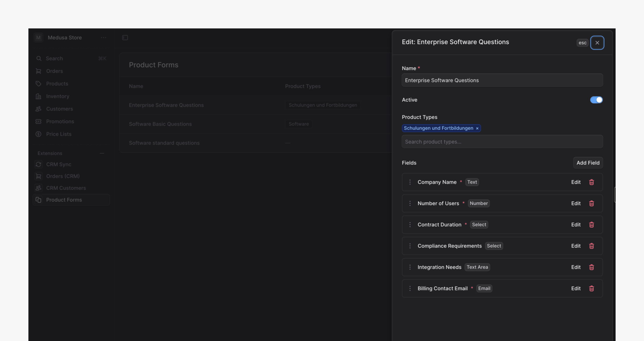Click Search product types field
Viewport: 644px width, 341px height.
click(x=502, y=142)
